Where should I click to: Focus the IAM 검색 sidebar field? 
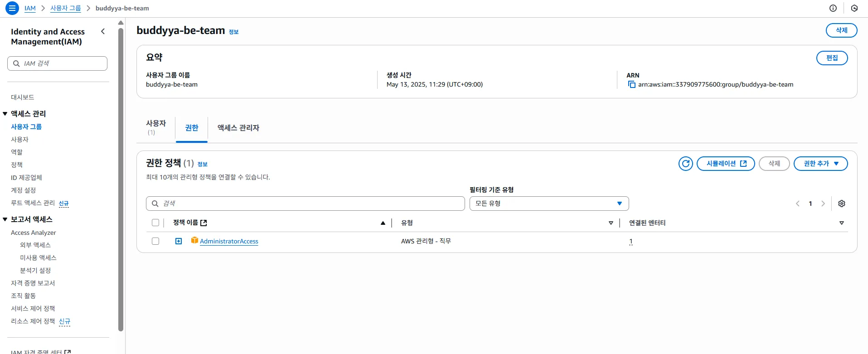58,63
